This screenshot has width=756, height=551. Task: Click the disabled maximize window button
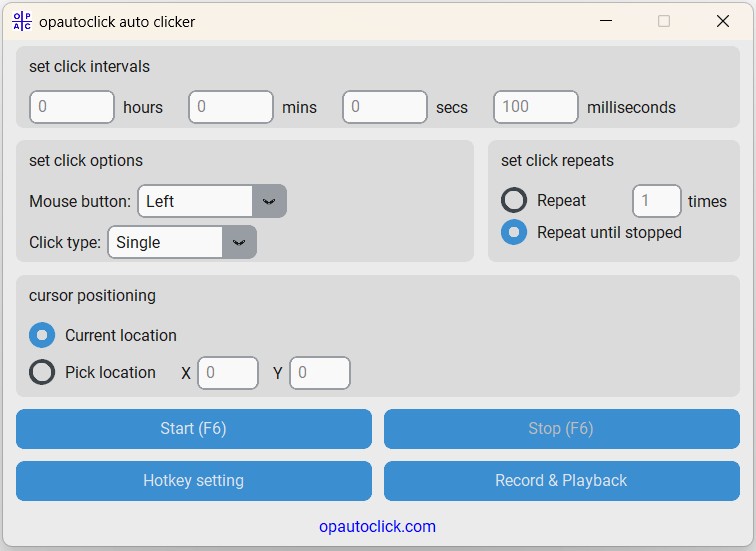click(664, 21)
